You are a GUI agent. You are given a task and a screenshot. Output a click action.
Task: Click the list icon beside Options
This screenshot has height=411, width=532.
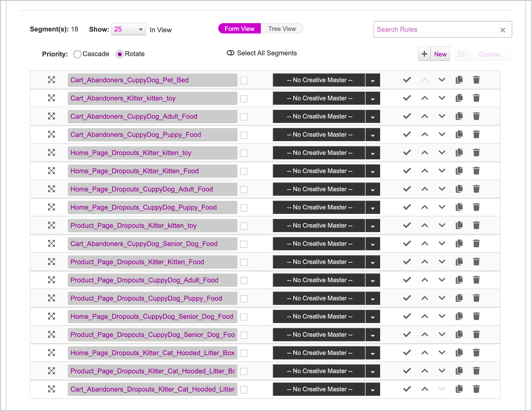(462, 54)
